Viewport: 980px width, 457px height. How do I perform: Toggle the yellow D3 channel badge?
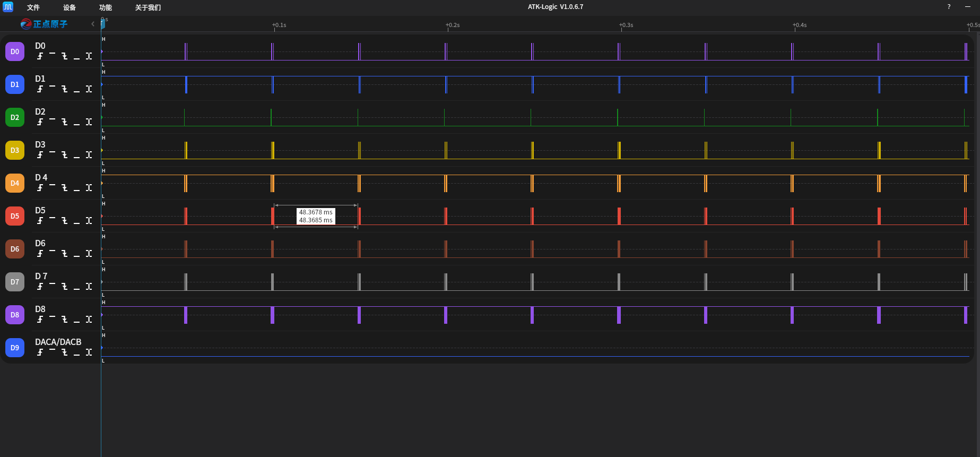pyautogui.click(x=15, y=150)
